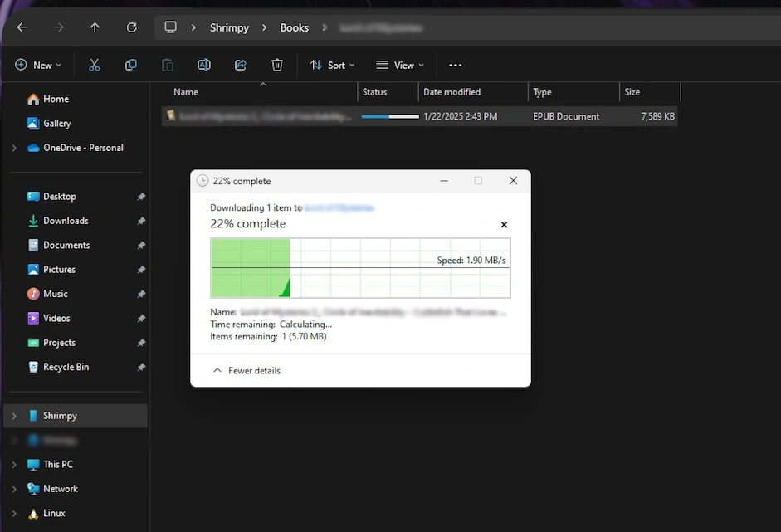Unpin Desktop using its pin icon
Viewport: 781px width, 532px height.
141,197
